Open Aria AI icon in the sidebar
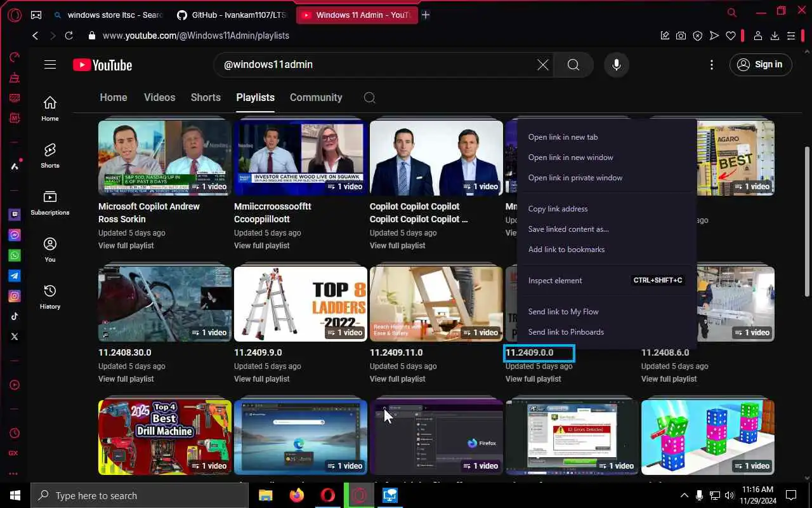This screenshot has height=508, width=812. (x=14, y=166)
